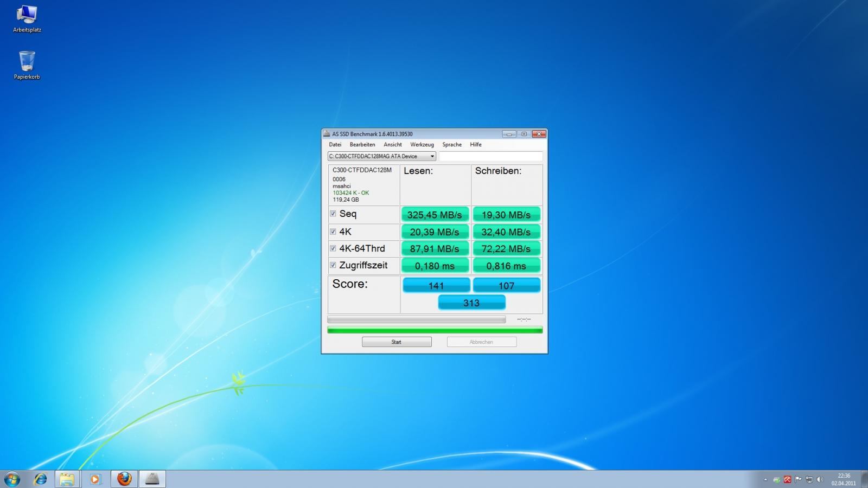Click the write score 107
This screenshot has width=868, height=488.
tap(507, 285)
